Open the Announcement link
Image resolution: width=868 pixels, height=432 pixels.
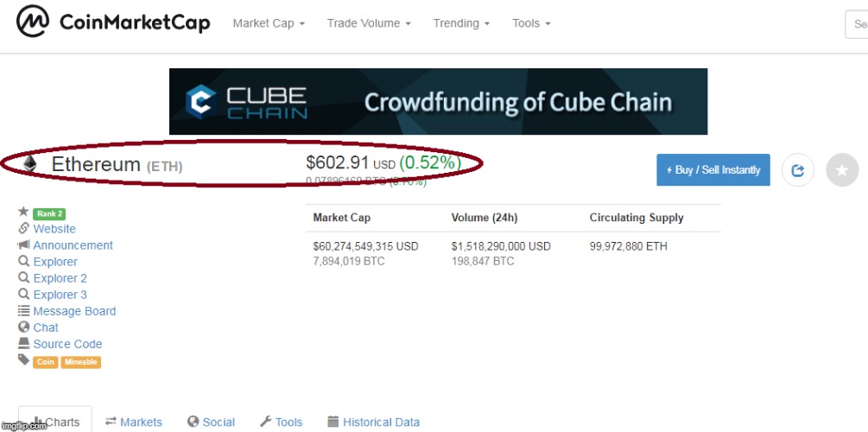pos(73,245)
